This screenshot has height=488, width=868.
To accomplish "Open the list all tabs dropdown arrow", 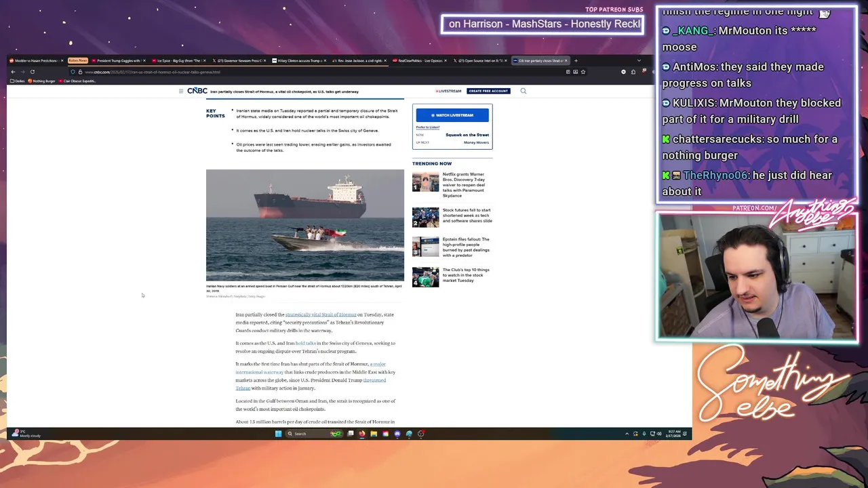I will pos(638,60).
